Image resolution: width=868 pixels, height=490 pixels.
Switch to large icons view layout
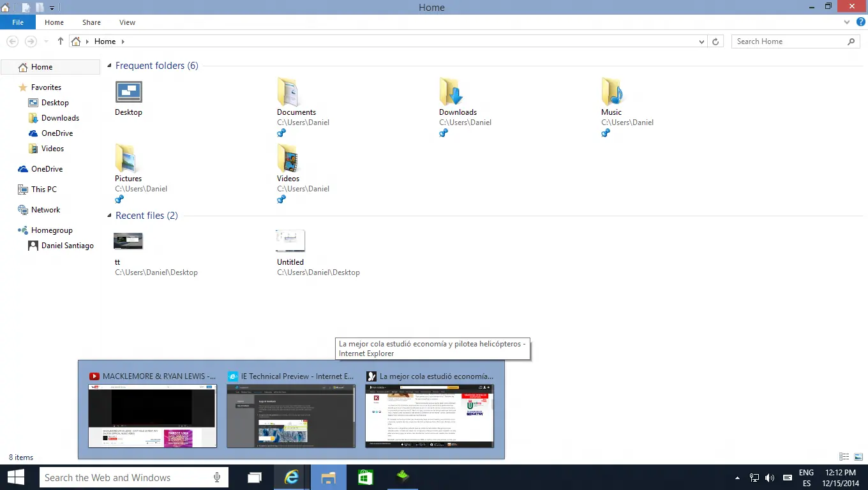[x=858, y=457]
